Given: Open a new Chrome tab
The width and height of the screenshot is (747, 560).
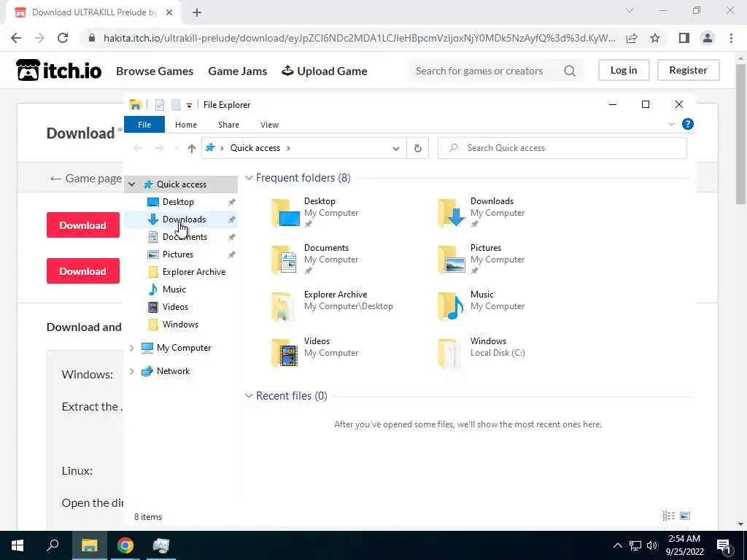Looking at the screenshot, I should click(197, 12).
